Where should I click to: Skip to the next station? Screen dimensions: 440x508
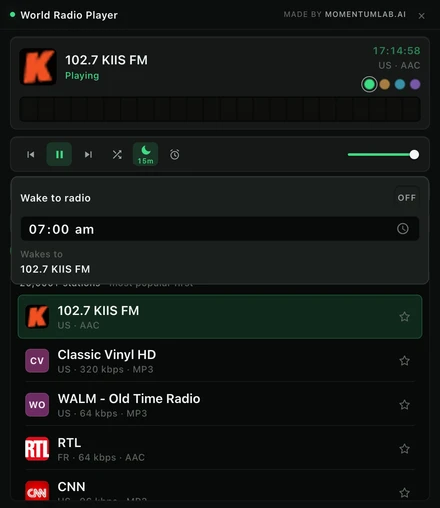[88, 154]
